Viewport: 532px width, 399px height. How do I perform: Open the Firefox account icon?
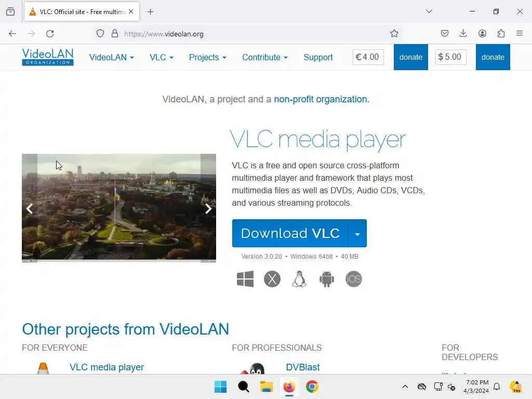482,33
